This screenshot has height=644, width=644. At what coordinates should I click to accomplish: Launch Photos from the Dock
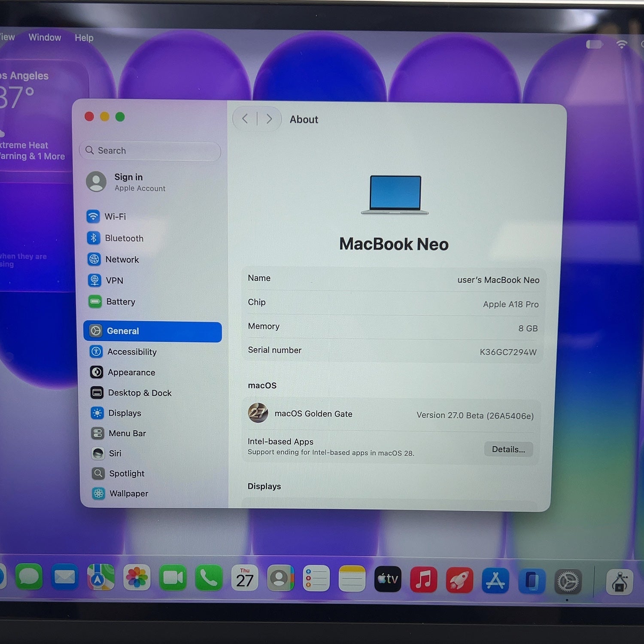pyautogui.click(x=137, y=577)
